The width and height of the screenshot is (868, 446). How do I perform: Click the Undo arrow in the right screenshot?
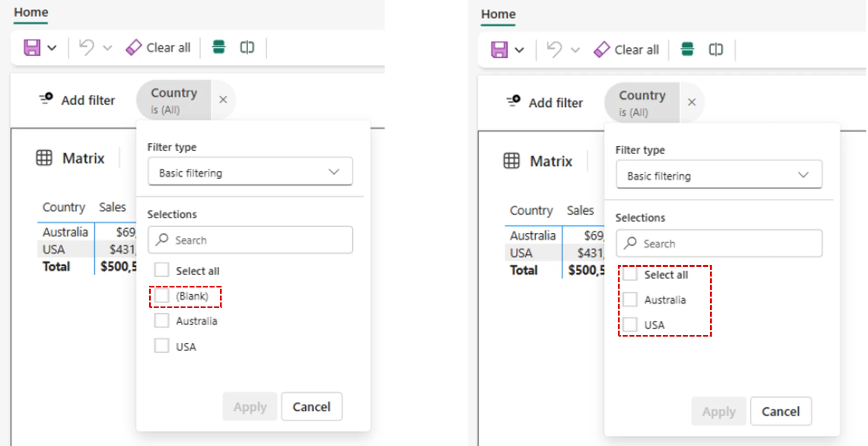554,50
